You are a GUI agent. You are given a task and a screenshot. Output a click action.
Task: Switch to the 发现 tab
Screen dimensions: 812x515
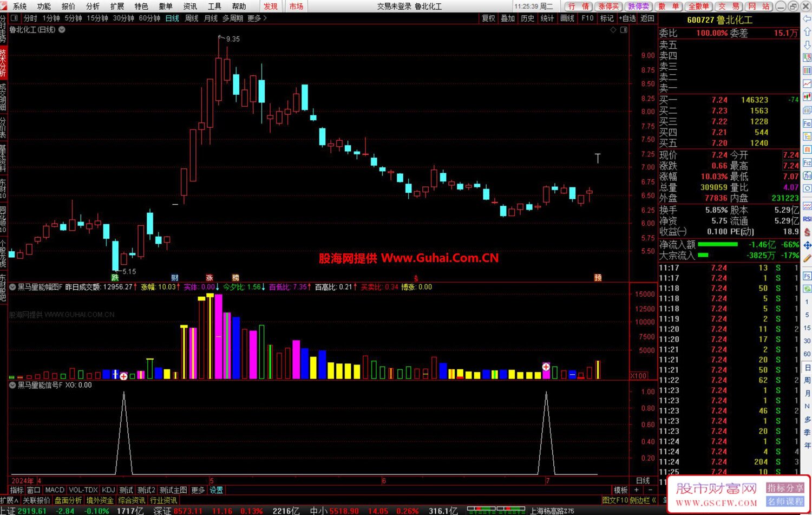coord(271,6)
